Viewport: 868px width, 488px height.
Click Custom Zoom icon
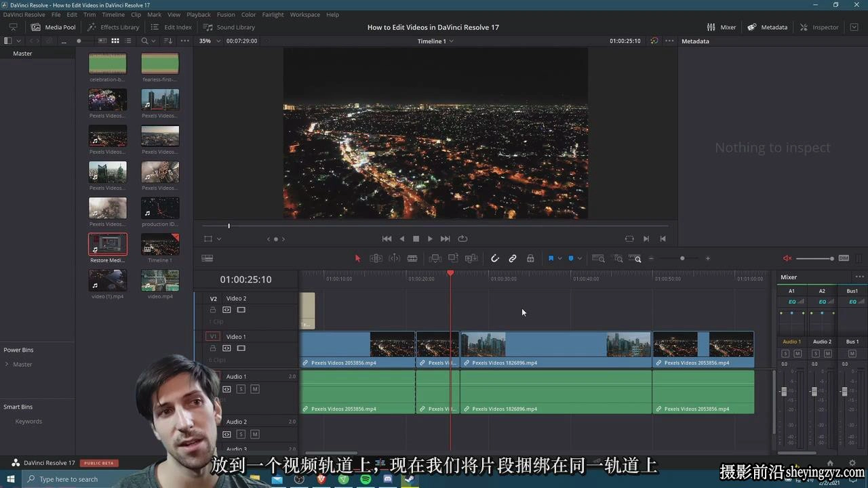click(x=635, y=258)
